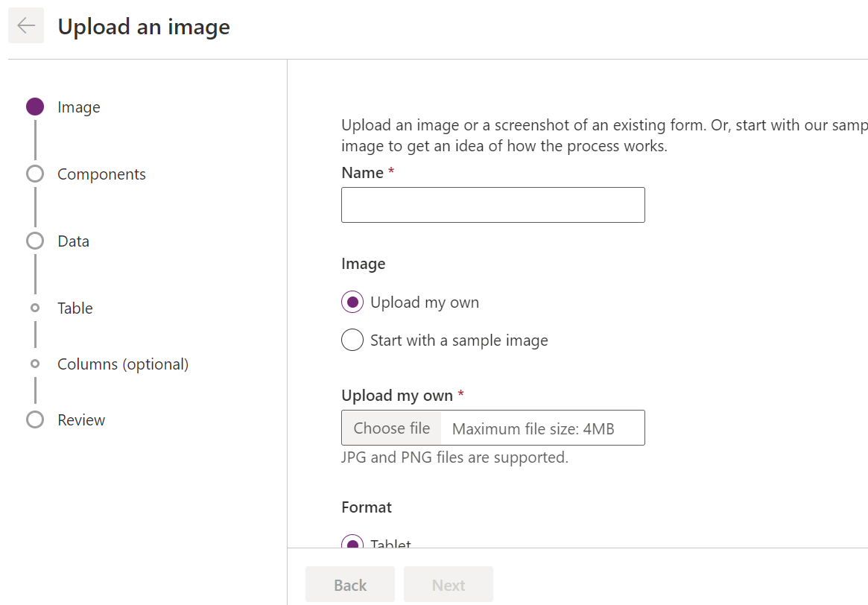The width and height of the screenshot is (868, 605).
Task: Select the Image step circle
Action: pos(35,107)
